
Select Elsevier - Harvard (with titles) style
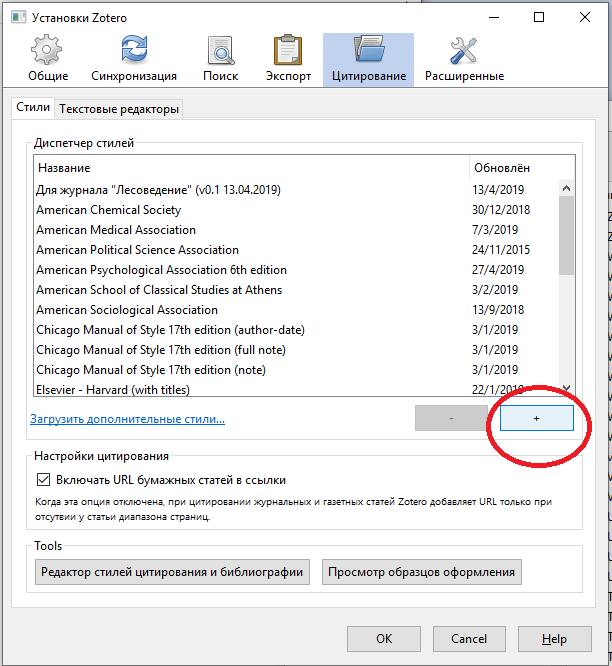296,389
